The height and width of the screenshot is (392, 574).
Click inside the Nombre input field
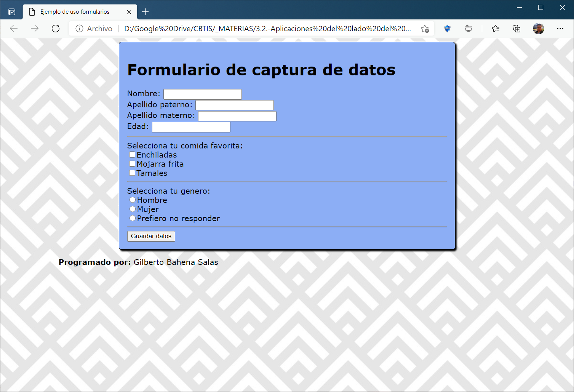[202, 94]
